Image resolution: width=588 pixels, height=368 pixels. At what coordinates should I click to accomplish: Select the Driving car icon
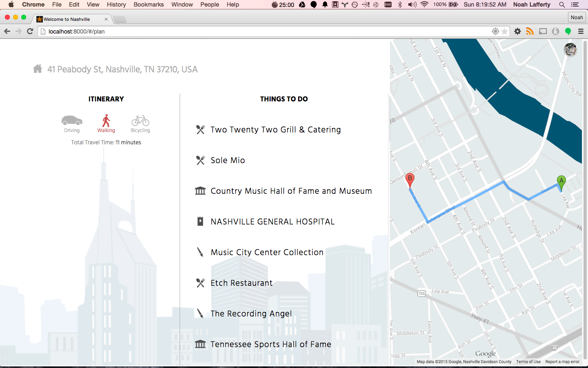pyautogui.click(x=72, y=120)
